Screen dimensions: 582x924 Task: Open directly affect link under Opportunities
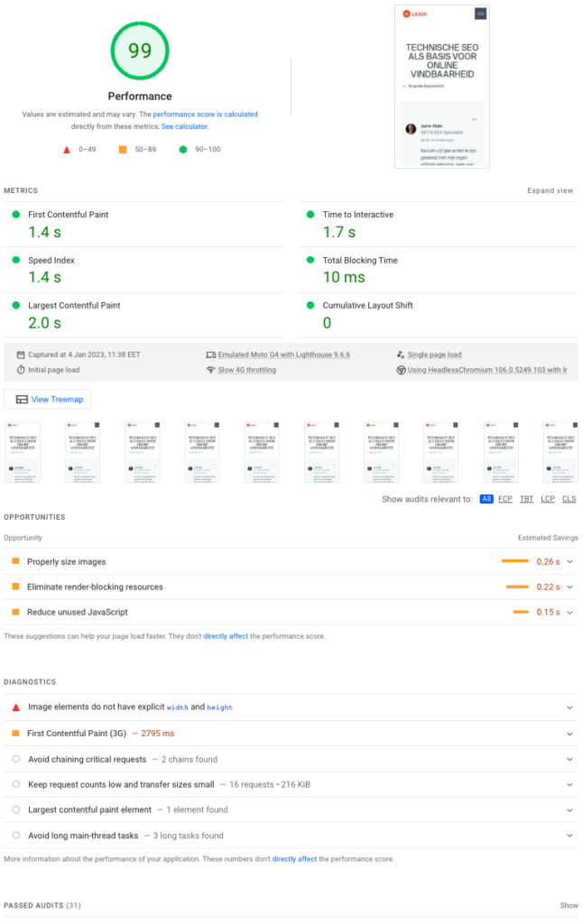tap(226, 636)
